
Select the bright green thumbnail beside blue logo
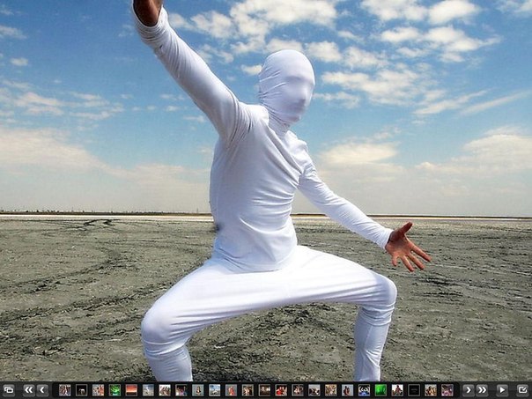(381, 389)
